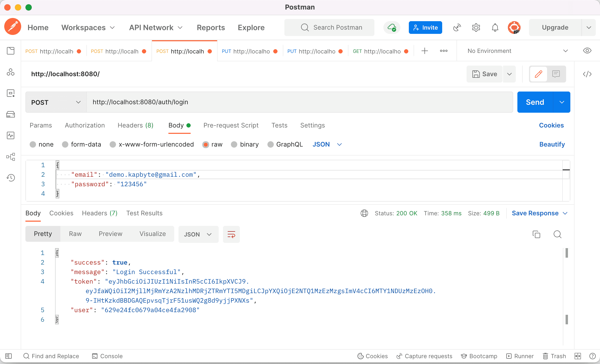Copy the response body with copy icon
600x364 pixels.
536,234
